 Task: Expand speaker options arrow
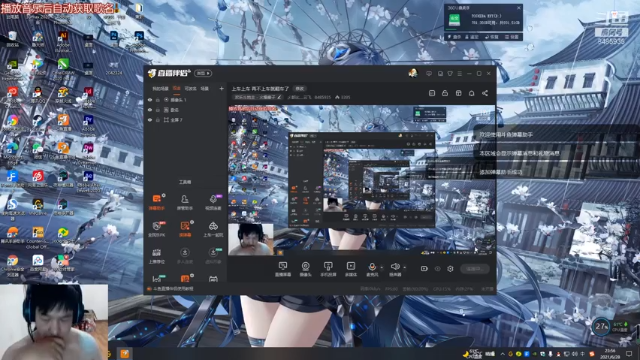[404, 268]
